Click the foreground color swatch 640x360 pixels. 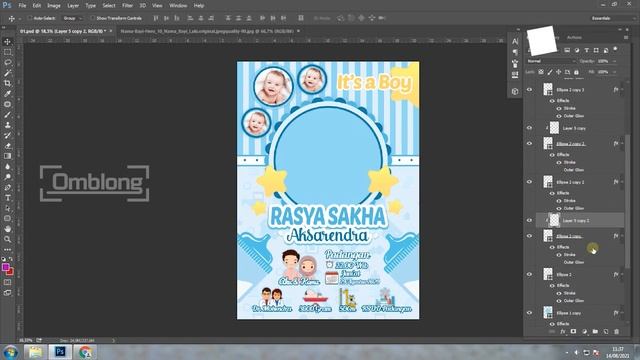pos(5,267)
